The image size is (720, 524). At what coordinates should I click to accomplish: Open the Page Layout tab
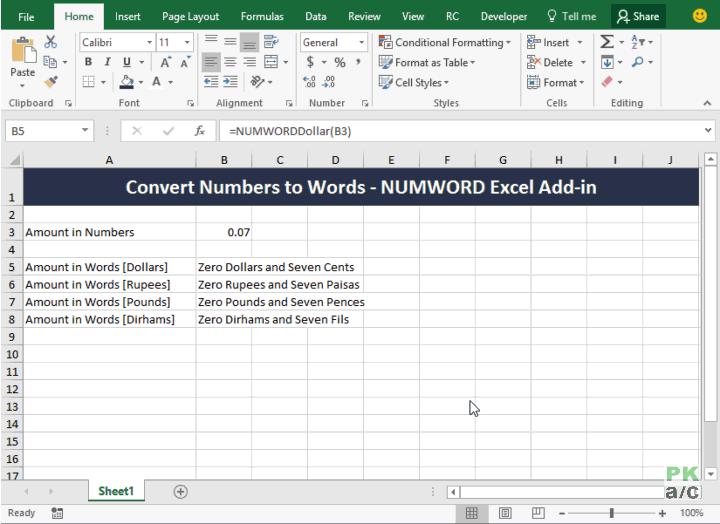point(191,17)
